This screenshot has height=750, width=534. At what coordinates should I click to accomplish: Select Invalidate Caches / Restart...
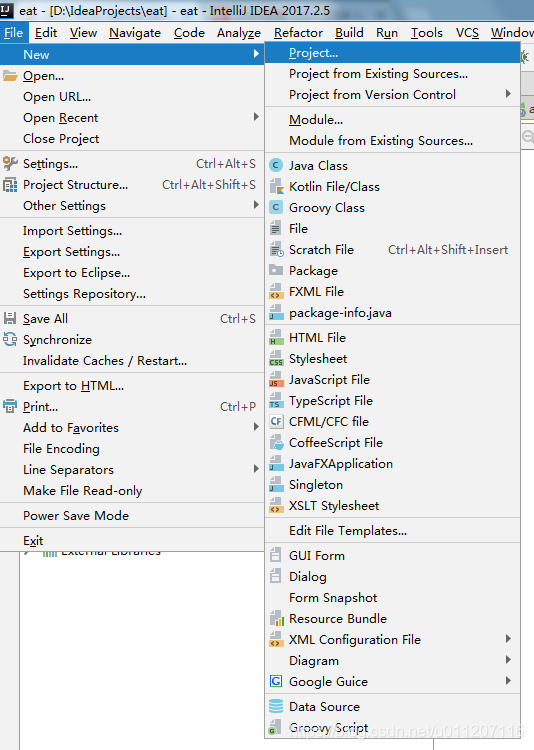pos(132,361)
